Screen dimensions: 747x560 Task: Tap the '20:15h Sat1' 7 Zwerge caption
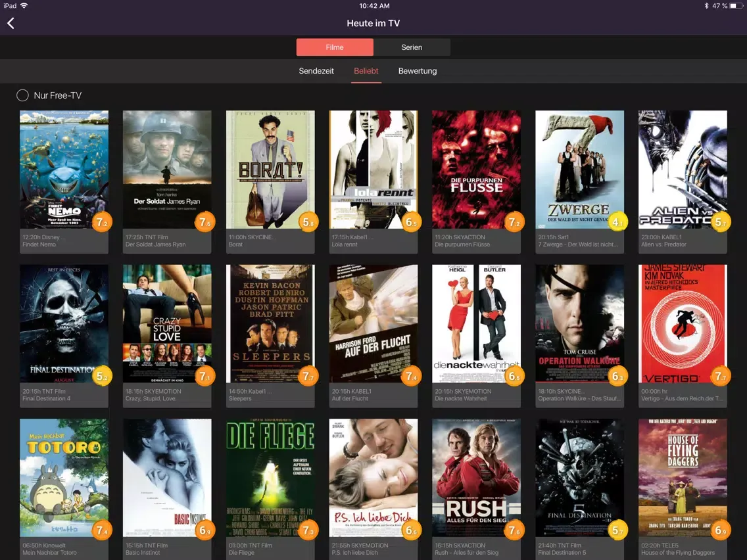[x=579, y=241]
